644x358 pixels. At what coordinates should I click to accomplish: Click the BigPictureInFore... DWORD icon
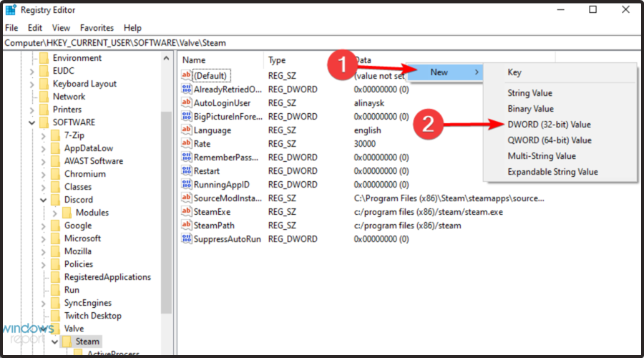point(187,116)
